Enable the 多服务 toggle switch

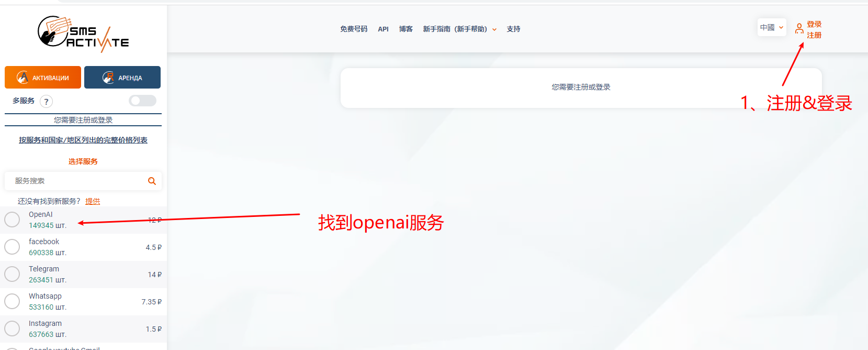[x=142, y=101]
